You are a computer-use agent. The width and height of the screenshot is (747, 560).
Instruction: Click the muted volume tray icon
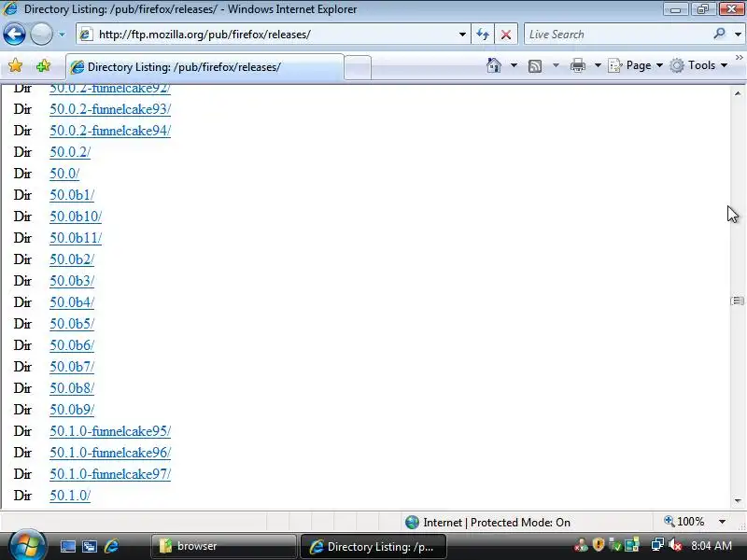pyautogui.click(x=674, y=545)
